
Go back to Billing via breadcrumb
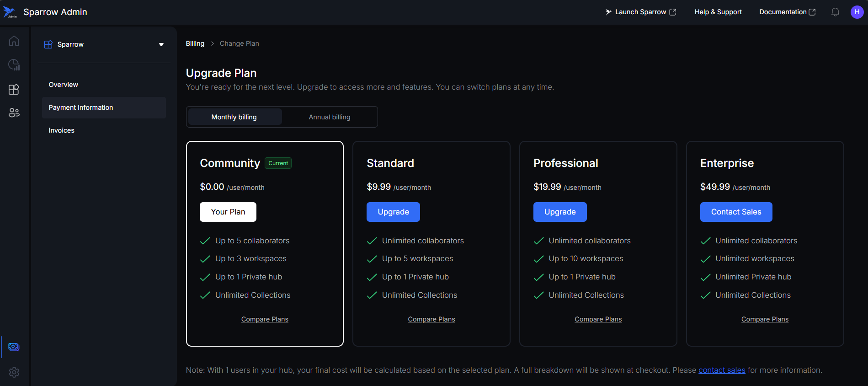click(x=195, y=43)
